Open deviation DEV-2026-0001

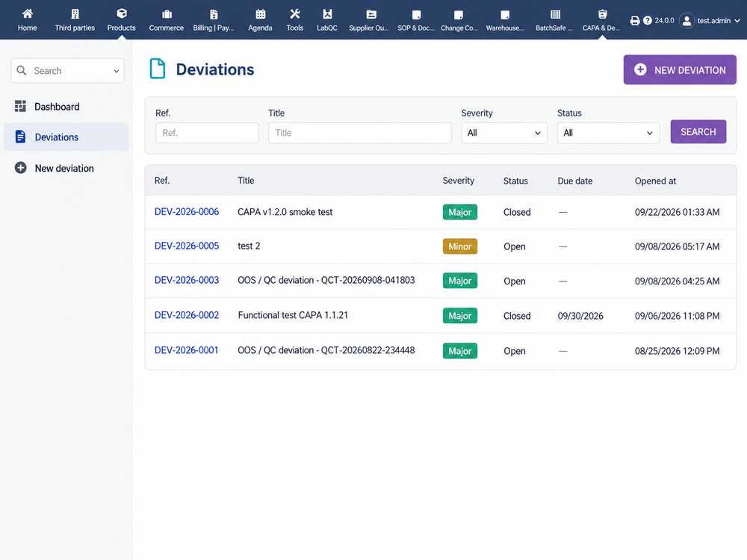[x=186, y=350]
